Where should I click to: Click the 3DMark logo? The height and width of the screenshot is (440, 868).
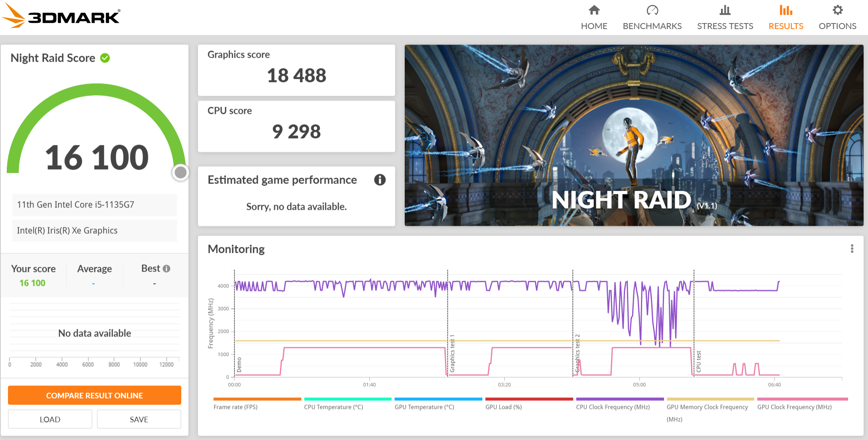point(61,16)
